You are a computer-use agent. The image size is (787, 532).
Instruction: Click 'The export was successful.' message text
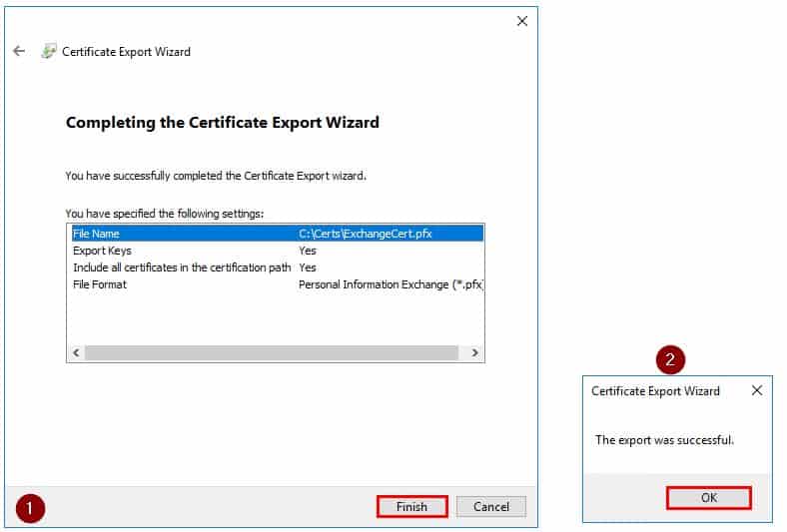[664, 440]
